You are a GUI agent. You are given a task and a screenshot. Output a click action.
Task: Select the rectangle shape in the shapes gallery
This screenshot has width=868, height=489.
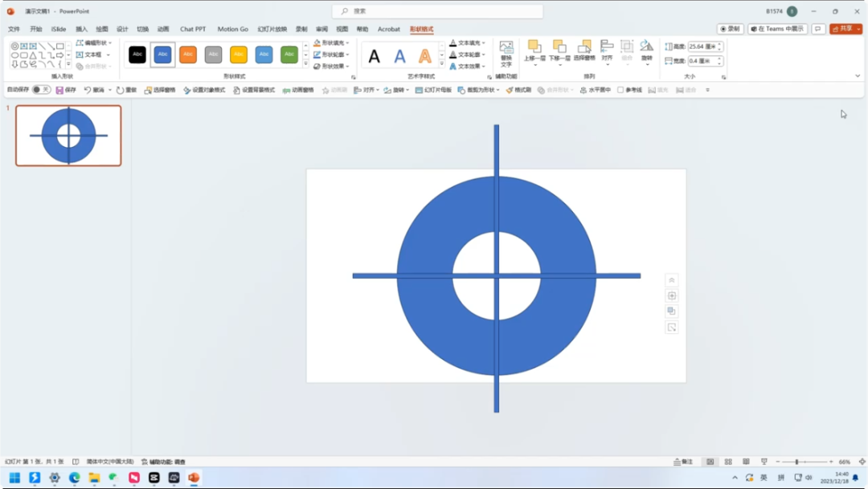pyautogui.click(x=59, y=46)
